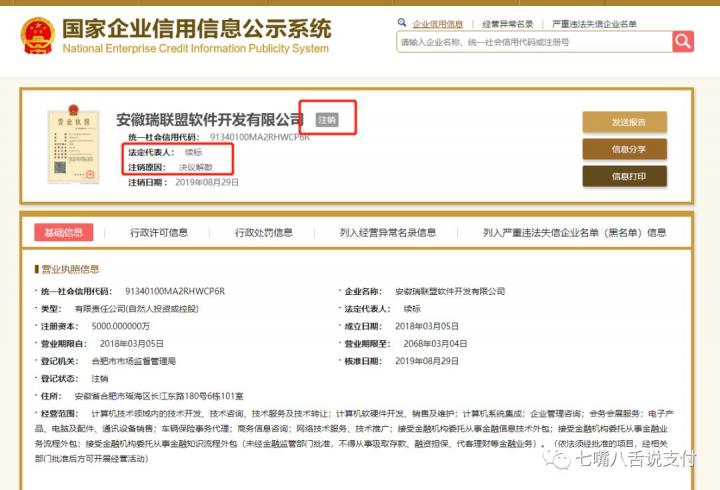Click the 成立日期 value 2018年03月05日
Viewport: 720px width, 490px height.
(427, 326)
